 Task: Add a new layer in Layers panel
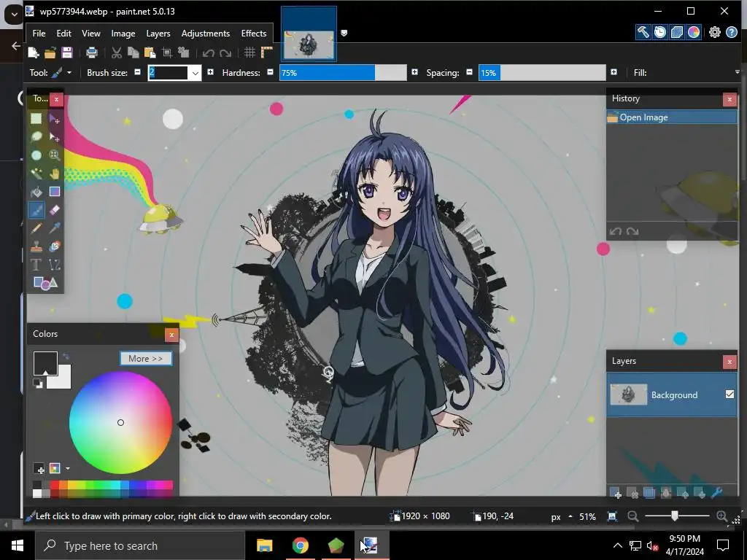point(616,494)
